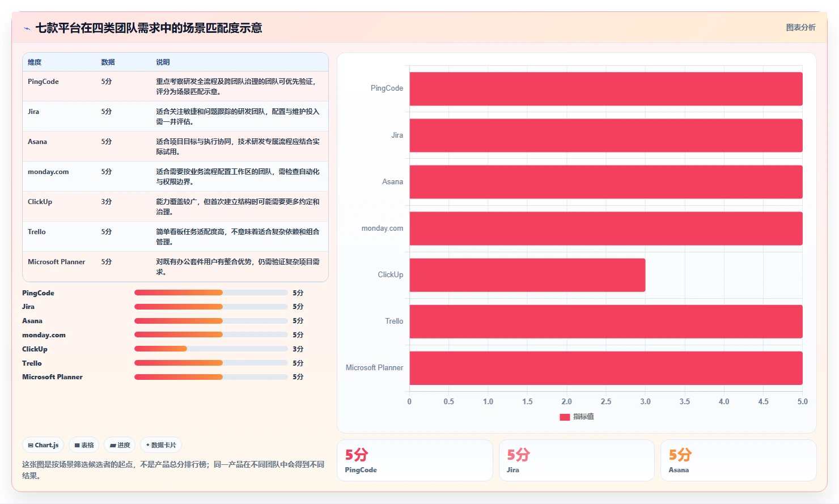Click the Asana table row name
Viewport: 839px width, 504px height.
click(37, 142)
